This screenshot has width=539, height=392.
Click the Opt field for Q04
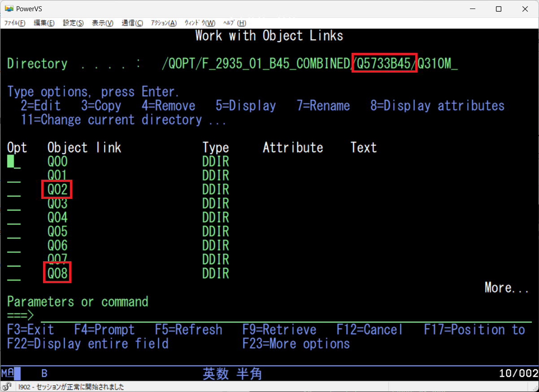[x=13, y=217]
